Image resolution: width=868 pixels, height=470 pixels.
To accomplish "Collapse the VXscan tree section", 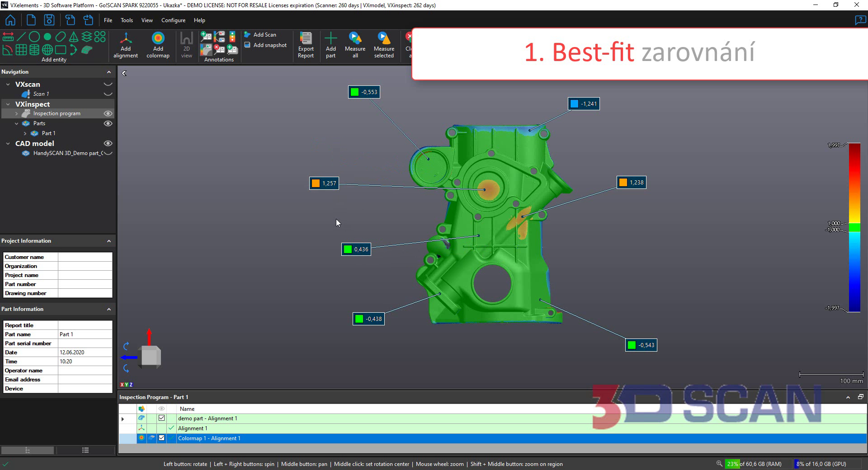I will [8, 85].
